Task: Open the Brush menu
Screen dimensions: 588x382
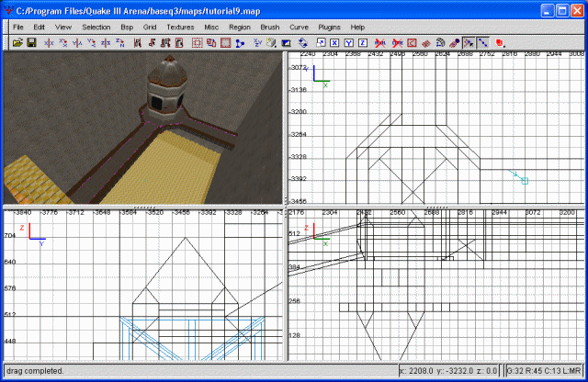Action: [270, 27]
